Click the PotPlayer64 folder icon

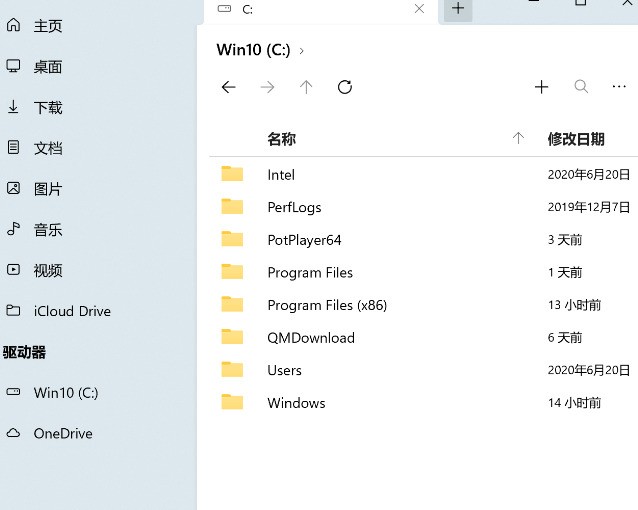click(x=232, y=239)
